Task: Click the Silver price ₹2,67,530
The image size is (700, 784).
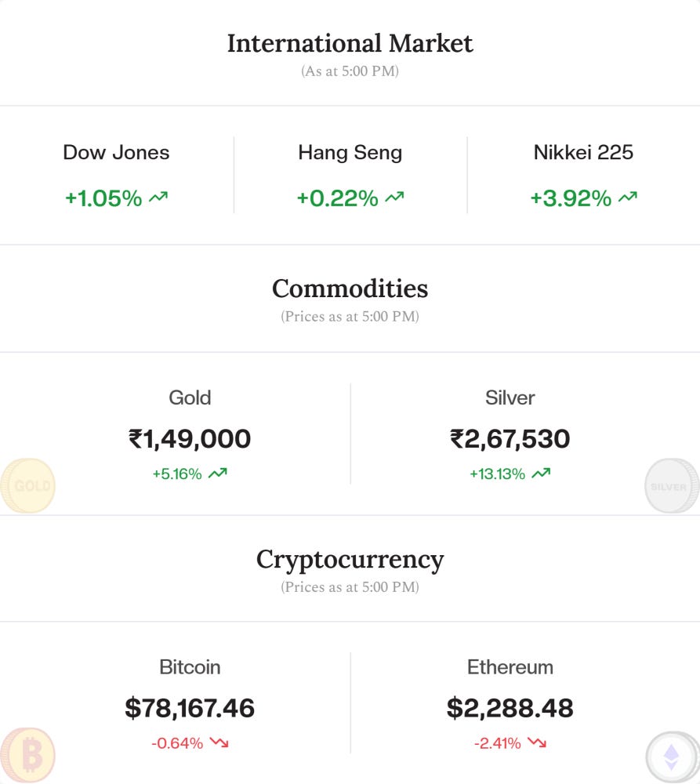Action: (510, 438)
